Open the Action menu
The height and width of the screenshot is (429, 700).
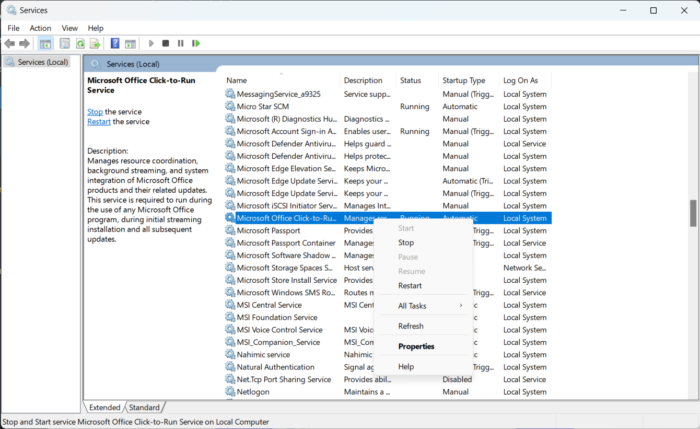point(40,28)
